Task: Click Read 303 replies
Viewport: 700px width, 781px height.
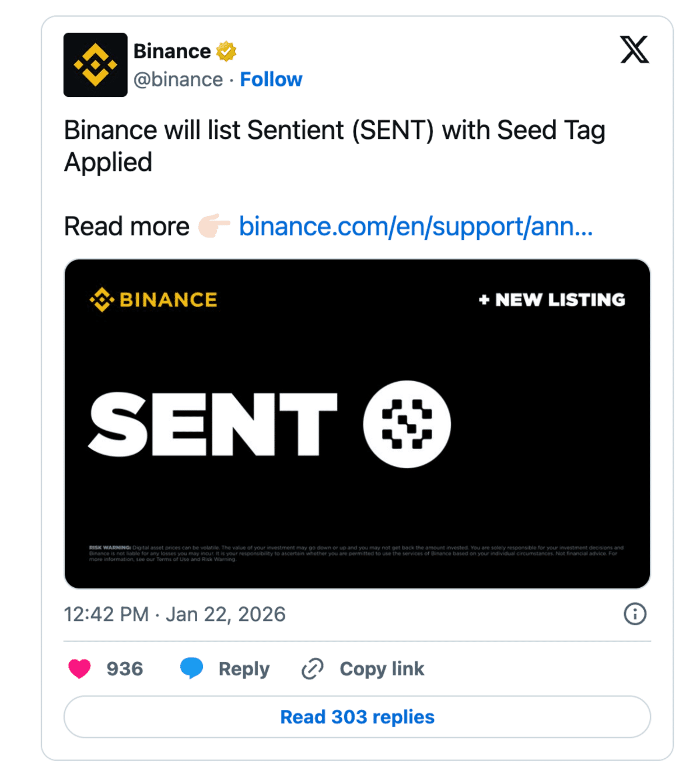Action: [x=357, y=717]
